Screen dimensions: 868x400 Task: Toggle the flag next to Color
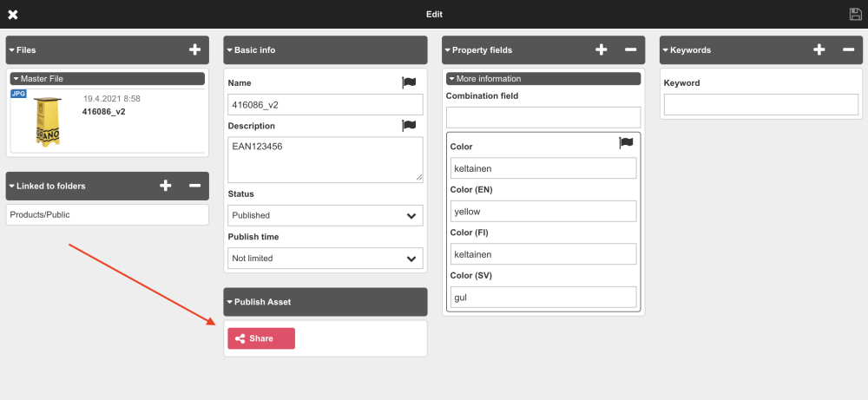626,143
